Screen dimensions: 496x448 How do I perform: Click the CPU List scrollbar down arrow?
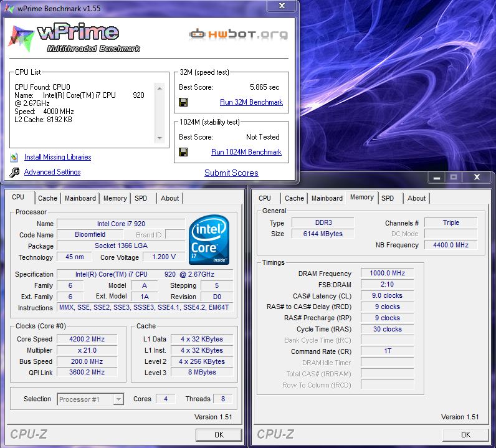[160, 138]
